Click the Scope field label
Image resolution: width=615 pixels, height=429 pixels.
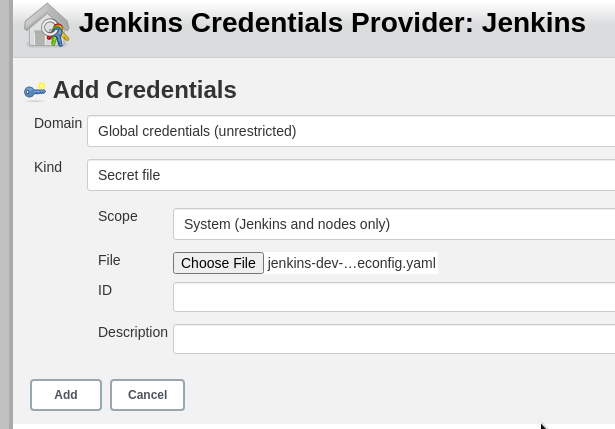pos(118,216)
